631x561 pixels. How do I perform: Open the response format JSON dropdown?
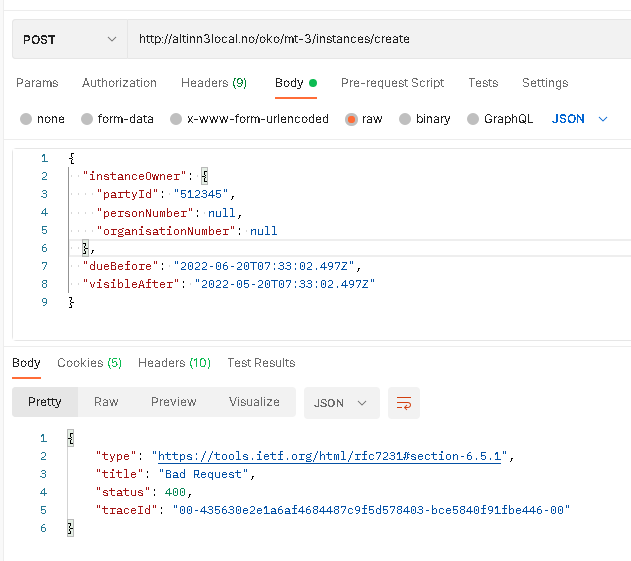tap(342, 403)
